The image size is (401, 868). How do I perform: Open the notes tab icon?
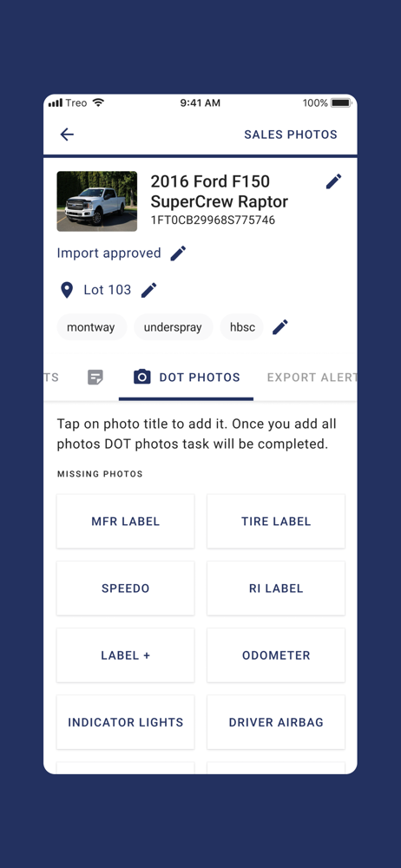(x=95, y=378)
